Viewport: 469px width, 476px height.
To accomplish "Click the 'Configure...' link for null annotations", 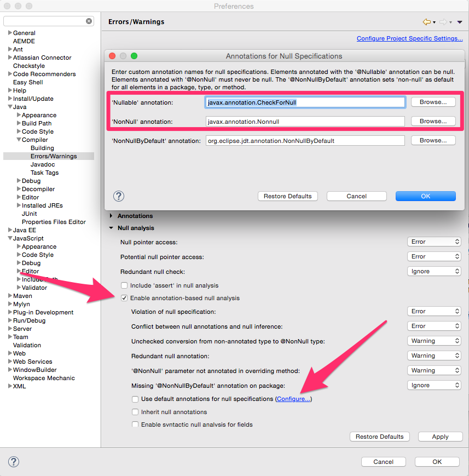I will coord(293,399).
